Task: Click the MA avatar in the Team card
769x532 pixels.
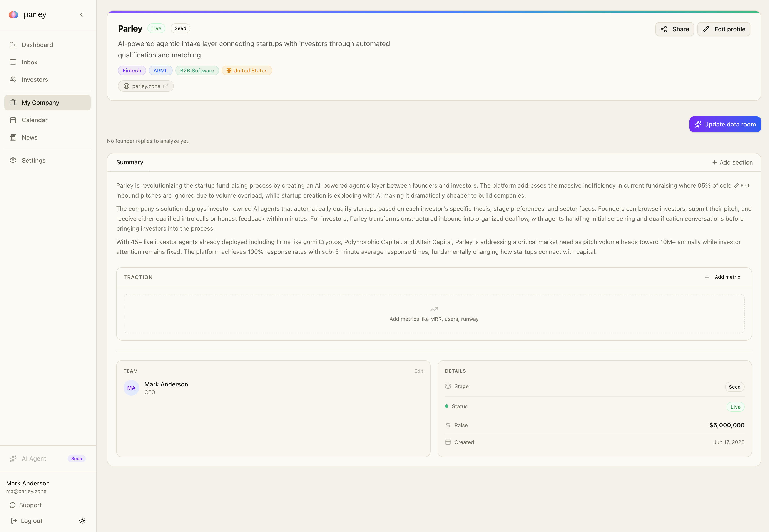Action: click(131, 388)
